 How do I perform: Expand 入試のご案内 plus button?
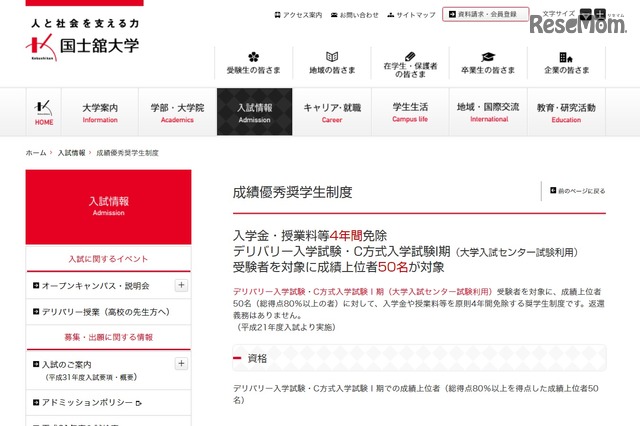point(181,364)
